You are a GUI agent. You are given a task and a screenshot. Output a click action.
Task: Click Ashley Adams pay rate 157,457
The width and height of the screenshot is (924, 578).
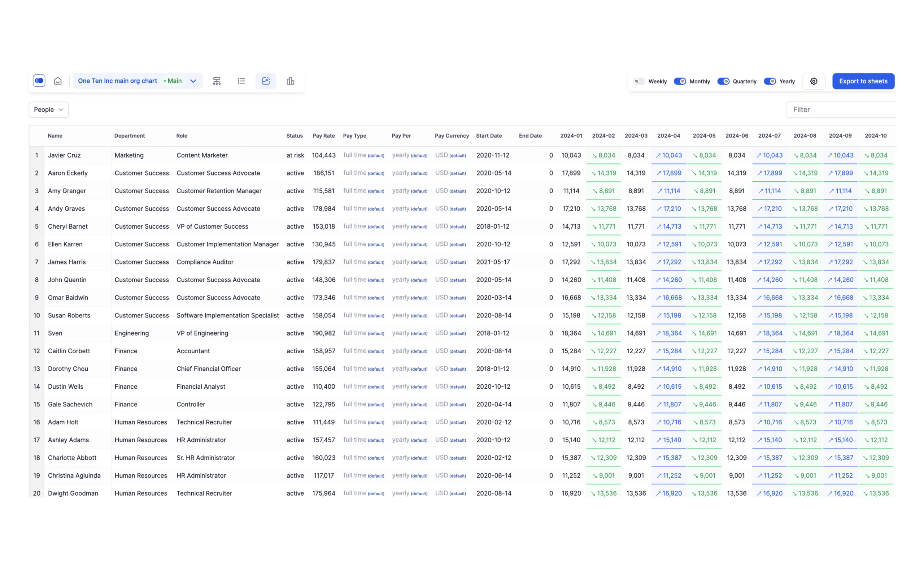click(324, 440)
